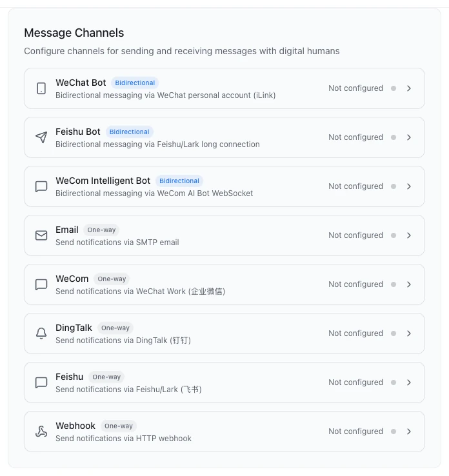Expand the Webhook channel chevron
Screen dimensions: 449x476
click(409, 431)
